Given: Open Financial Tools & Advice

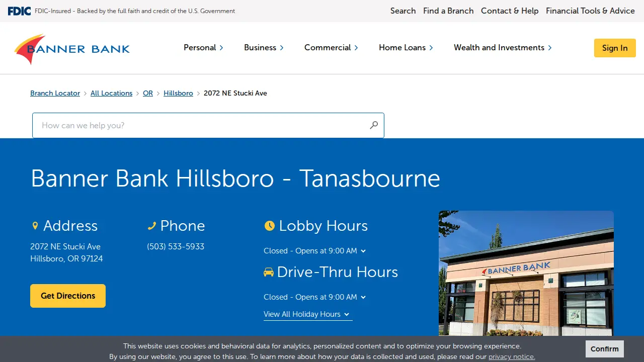Looking at the screenshot, I should (x=590, y=11).
